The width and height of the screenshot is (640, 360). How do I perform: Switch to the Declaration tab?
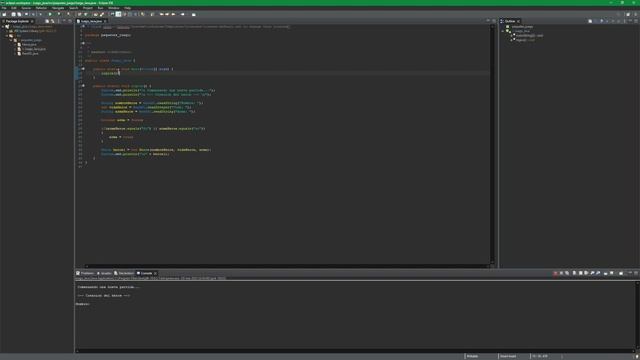124,273
